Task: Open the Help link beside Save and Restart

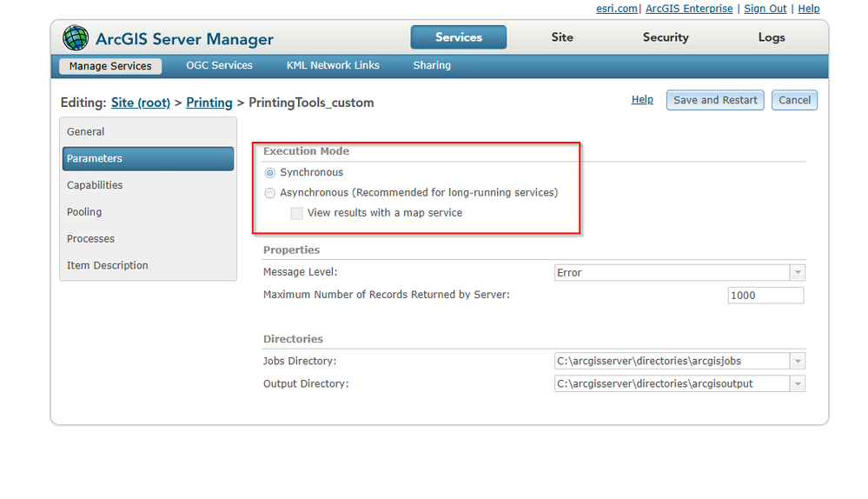Action: point(642,100)
